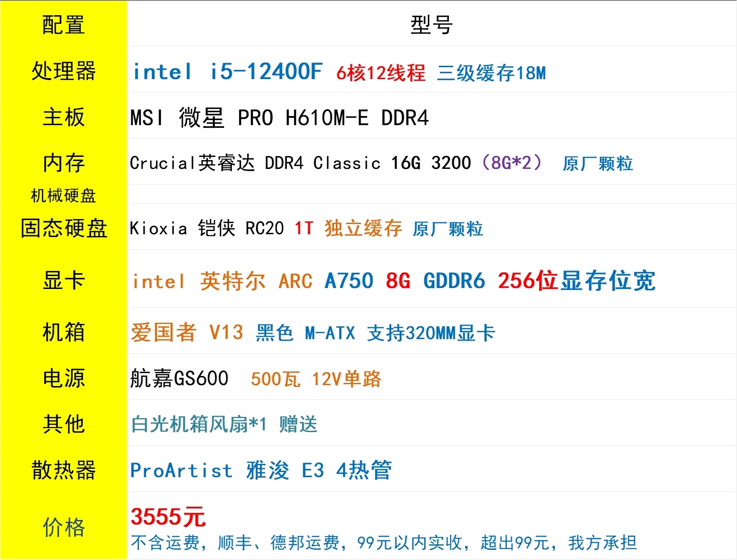Select the 其他 row label
This screenshot has width=737, height=560.
[x=63, y=424]
